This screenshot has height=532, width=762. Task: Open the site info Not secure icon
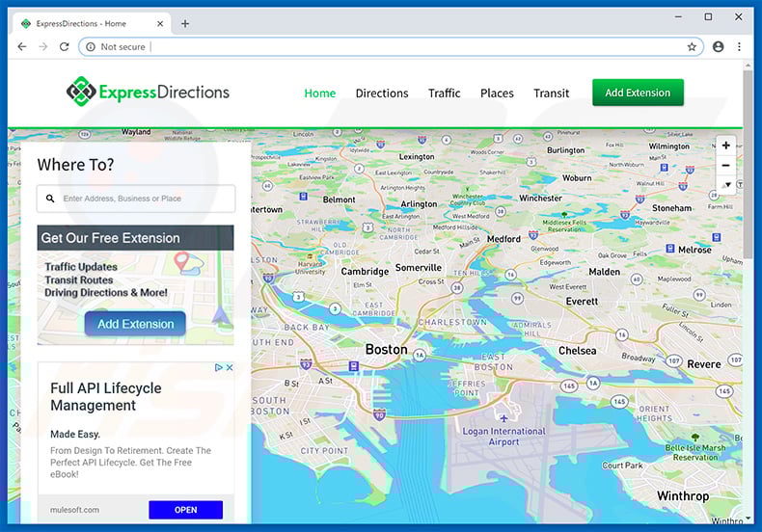click(91, 47)
